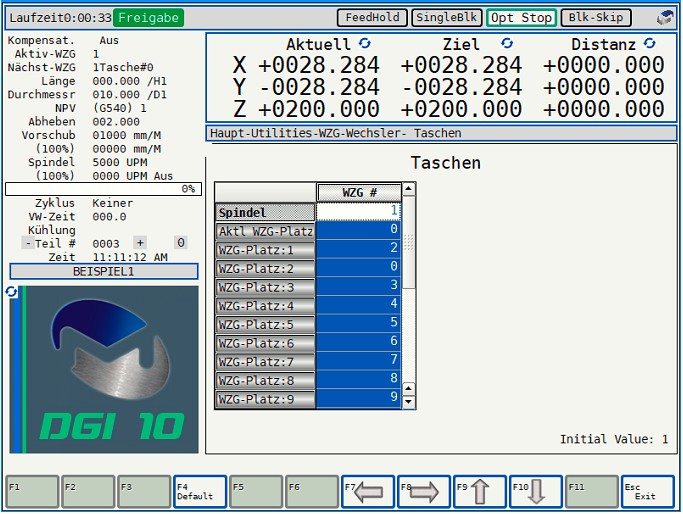Toggle the Opt Stop button
Viewport: 683px width, 514px height.
(521, 18)
